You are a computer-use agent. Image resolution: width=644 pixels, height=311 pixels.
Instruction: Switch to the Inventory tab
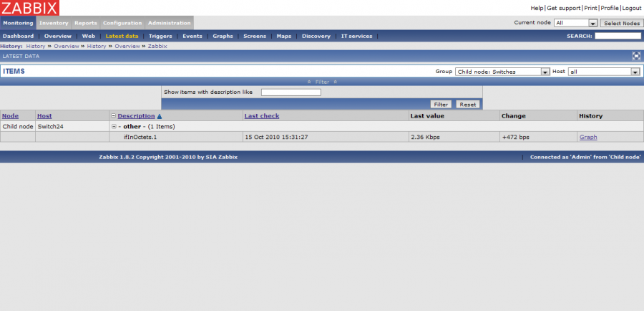tap(54, 23)
